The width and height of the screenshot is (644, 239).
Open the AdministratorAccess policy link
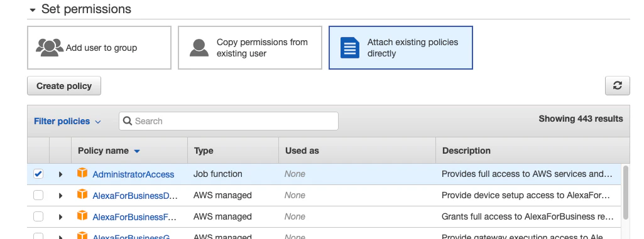pos(133,174)
